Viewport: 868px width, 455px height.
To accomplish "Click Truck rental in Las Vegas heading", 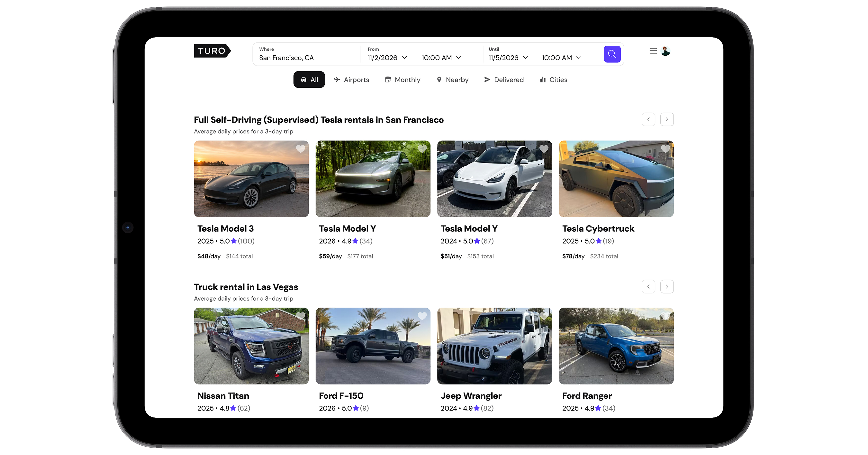I will [x=246, y=287].
